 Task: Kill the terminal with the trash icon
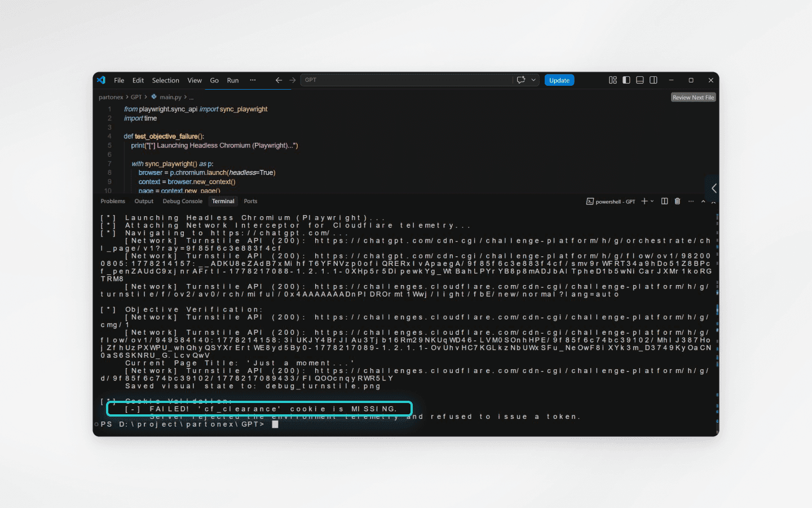pos(677,202)
